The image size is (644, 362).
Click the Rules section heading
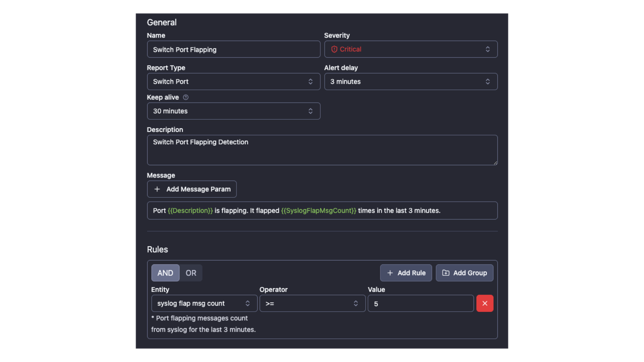click(x=158, y=250)
